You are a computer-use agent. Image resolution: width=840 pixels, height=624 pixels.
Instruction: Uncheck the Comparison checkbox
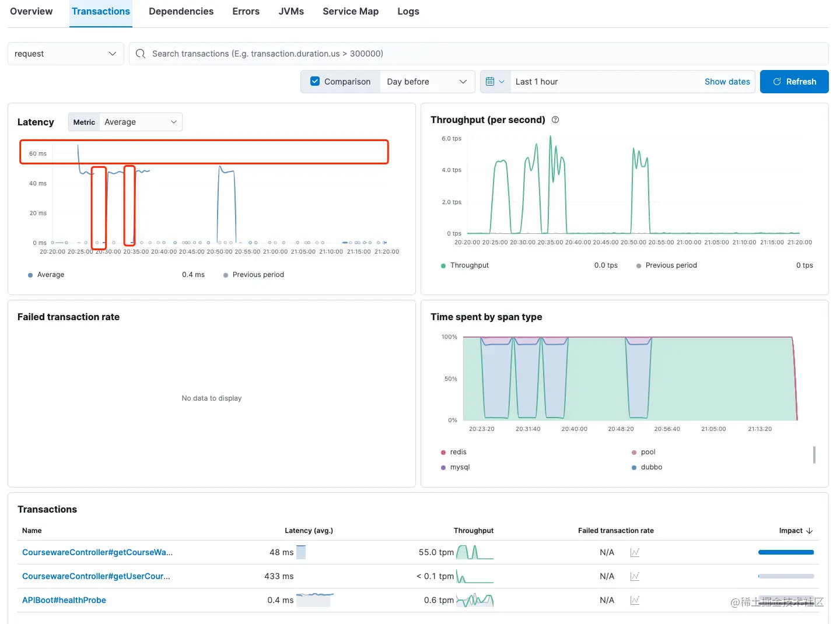(x=315, y=82)
